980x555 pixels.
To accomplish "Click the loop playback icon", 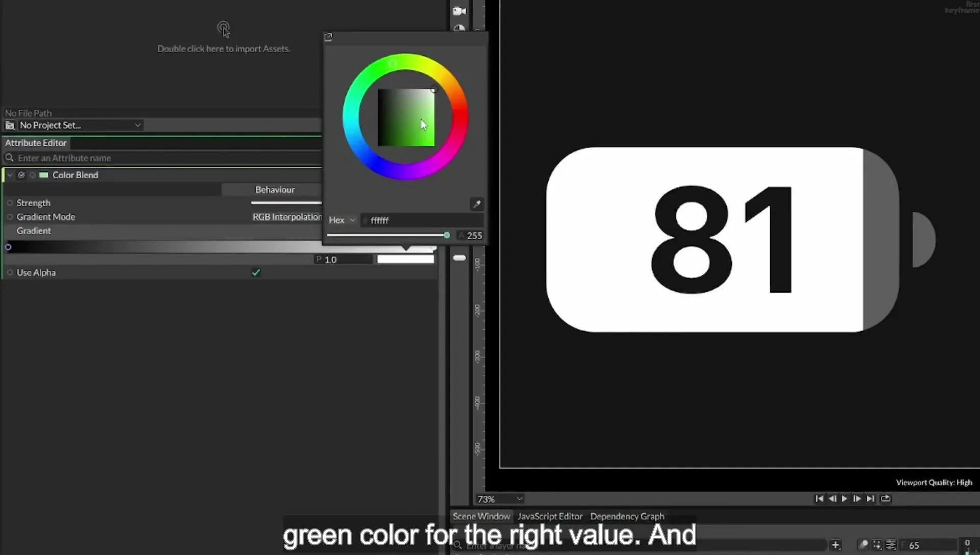I will pos(886,498).
